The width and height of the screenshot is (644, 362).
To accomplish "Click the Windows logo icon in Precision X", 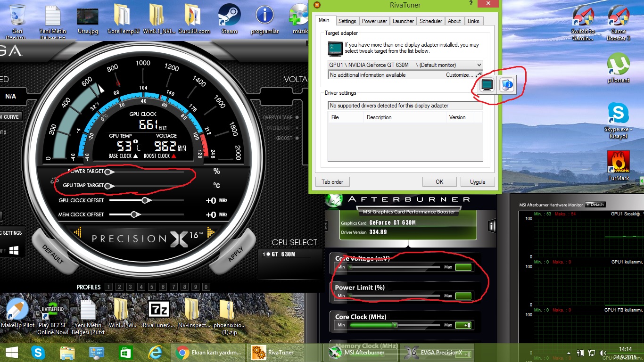I will coord(14,251).
